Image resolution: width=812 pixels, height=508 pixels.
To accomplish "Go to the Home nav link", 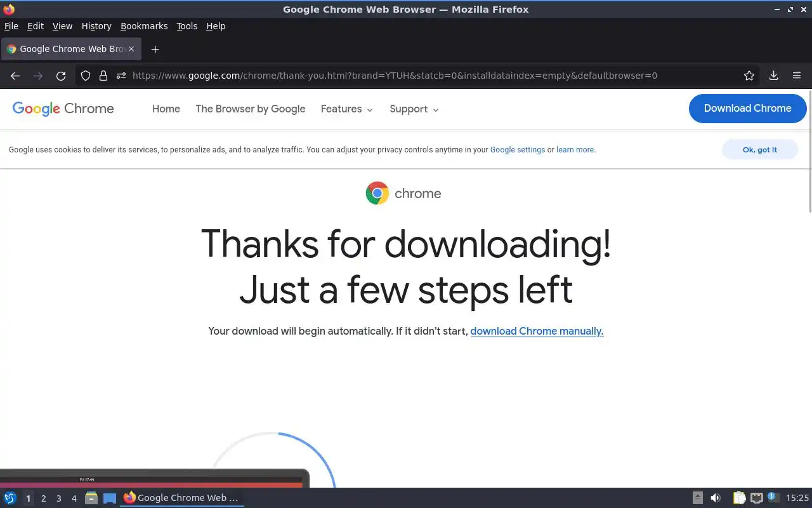I will (x=166, y=109).
